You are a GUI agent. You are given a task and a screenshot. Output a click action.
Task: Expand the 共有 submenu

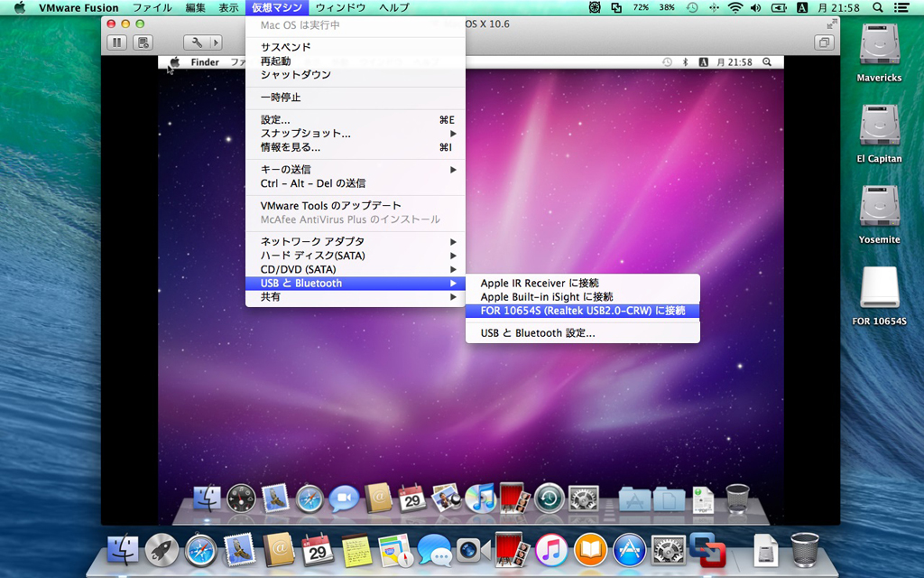point(356,297)
